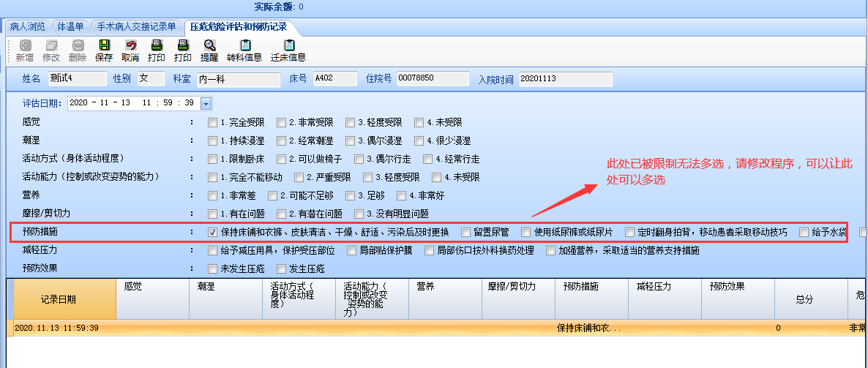This screenshot has height=368, width=868.
Task: Tick the 1.非常差 nutrition checkbox
Action: (212, 195)
